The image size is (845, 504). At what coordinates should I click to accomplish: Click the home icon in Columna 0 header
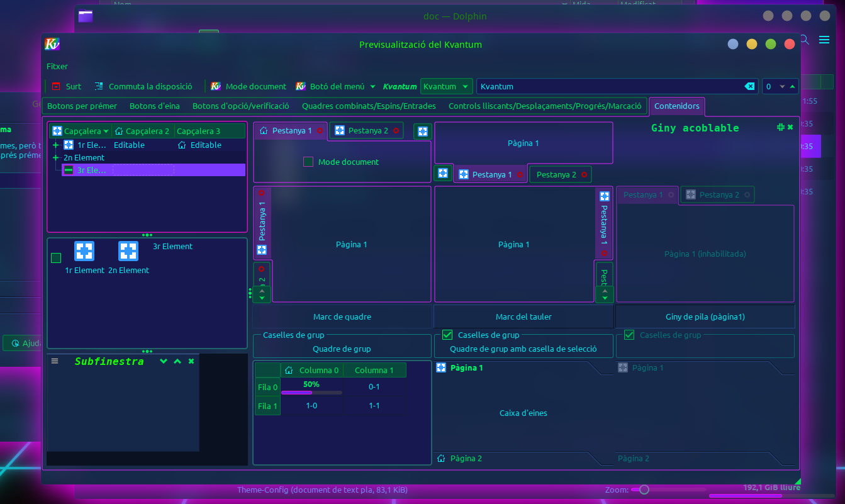(x=289, y=370)
